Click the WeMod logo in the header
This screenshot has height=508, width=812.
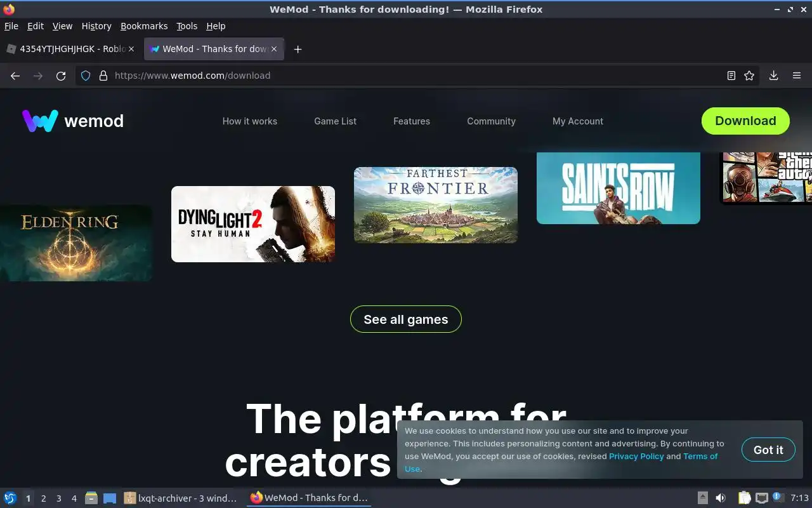click(x=73, y=121)
